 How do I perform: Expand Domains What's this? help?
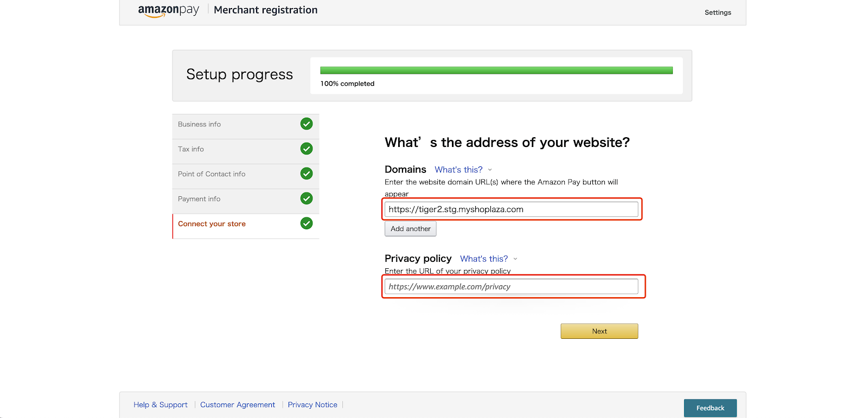(x=458, y=170)
